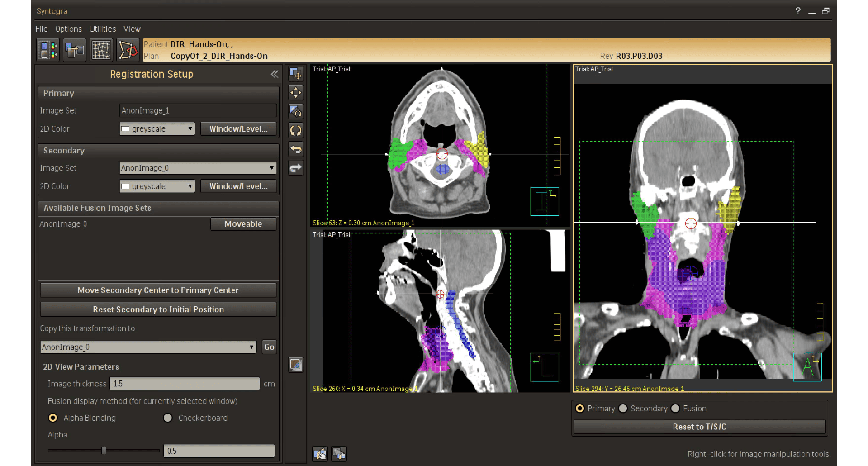Select the Secondary view radio button
The image size is (868, 466).
[x=623, y=409]
